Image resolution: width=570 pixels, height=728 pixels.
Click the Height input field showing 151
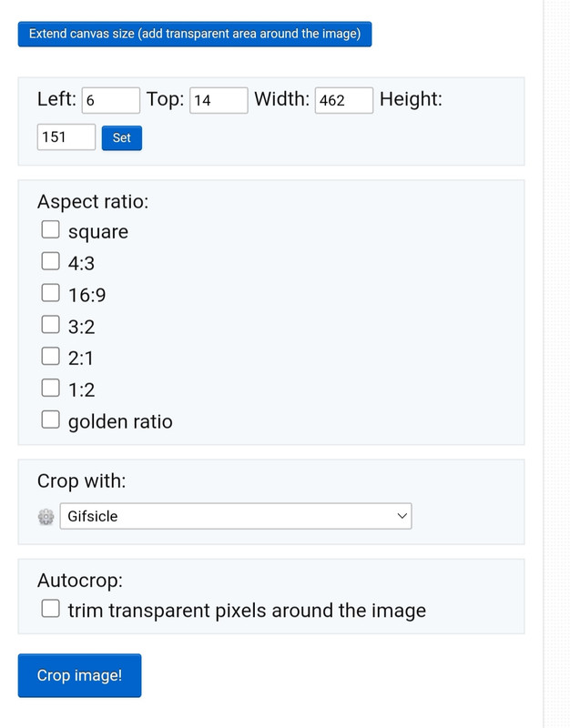point(66,137)
